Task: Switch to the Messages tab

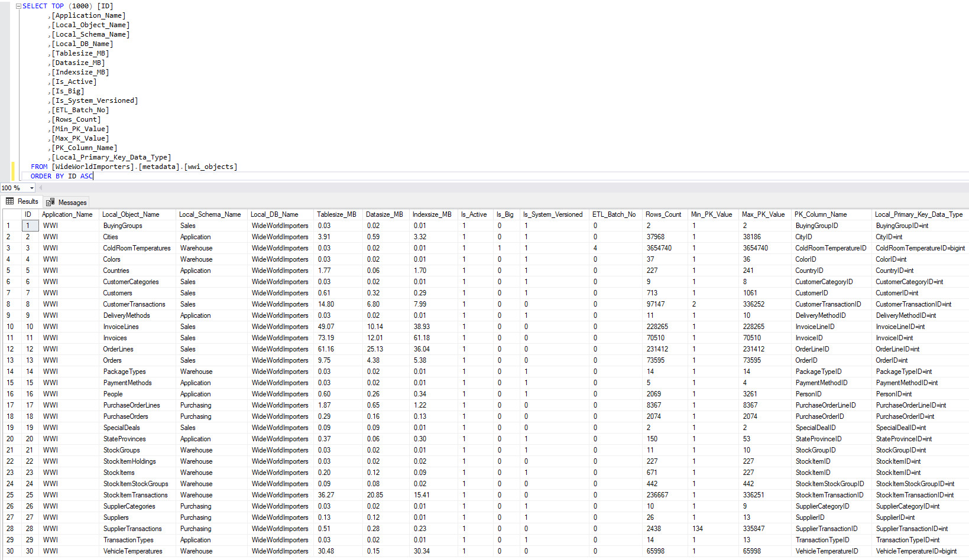Action: point(72,203)
